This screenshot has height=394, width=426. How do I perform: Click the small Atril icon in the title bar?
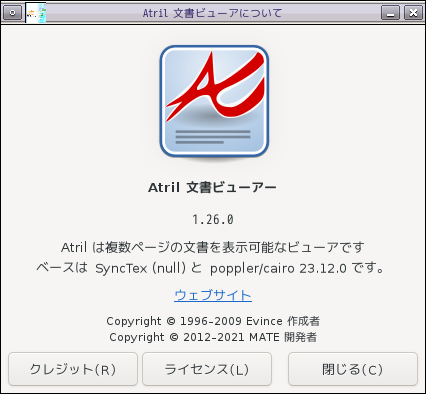pyautogui.click(x=36, y=13)
